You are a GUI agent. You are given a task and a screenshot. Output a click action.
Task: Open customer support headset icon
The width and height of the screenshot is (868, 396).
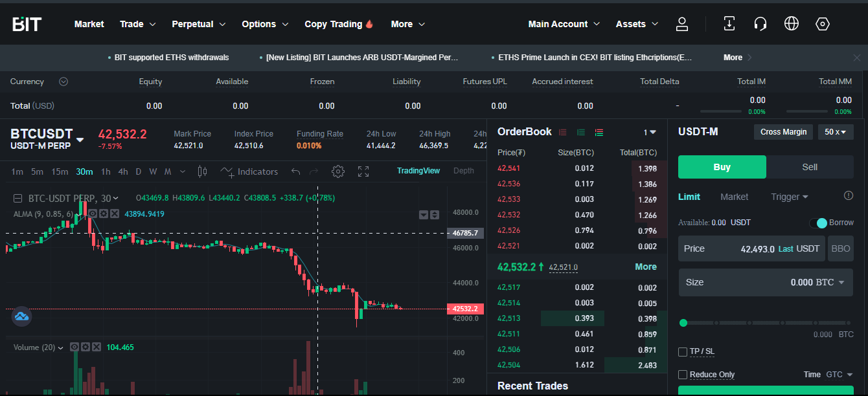(760, 24)
